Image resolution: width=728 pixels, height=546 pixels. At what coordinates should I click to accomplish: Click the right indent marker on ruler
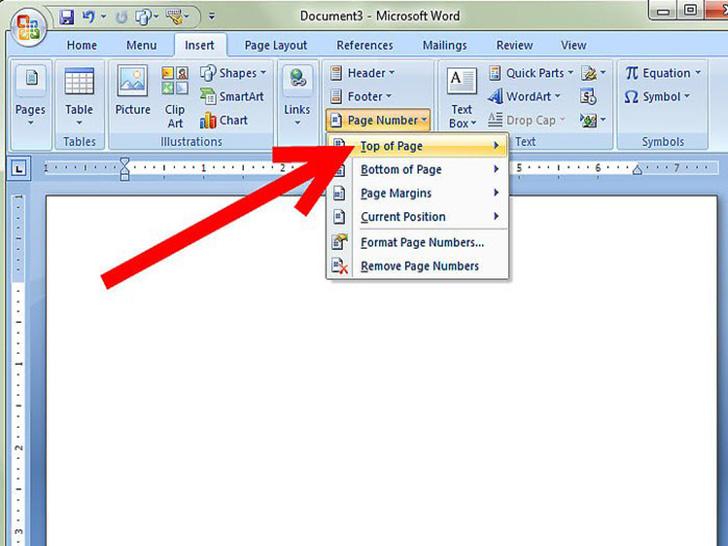(637, 170)
